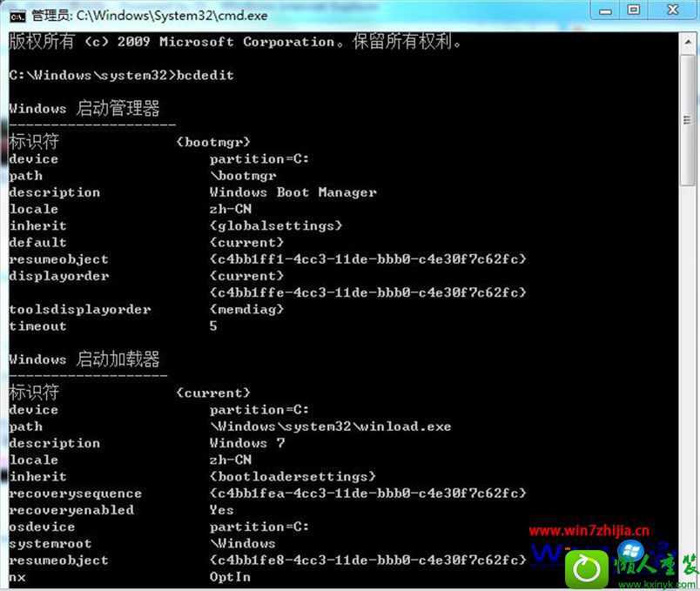Click the Windows 7 description value
This screenshot has width=700, height=591.
click(247, 443)
